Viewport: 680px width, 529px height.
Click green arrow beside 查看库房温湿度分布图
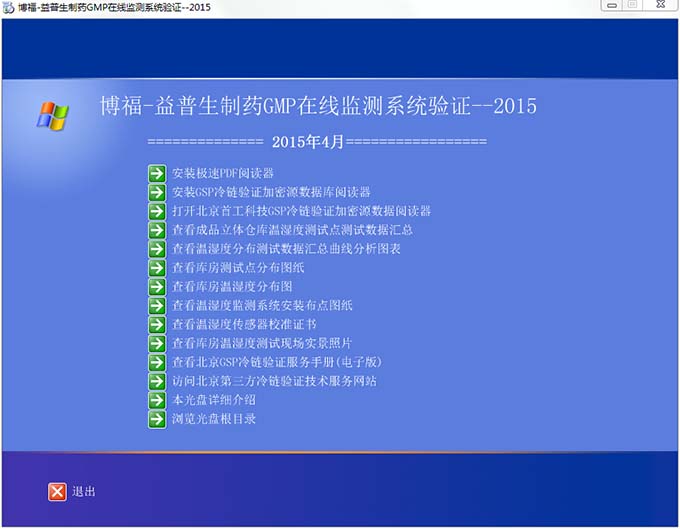tap(157, 287)
